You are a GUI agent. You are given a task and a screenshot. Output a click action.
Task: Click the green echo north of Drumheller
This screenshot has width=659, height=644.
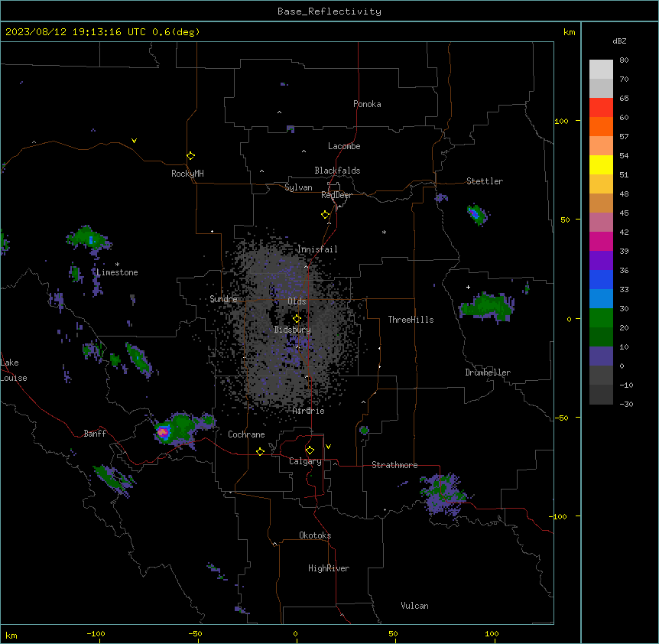(x=488, y=307)
